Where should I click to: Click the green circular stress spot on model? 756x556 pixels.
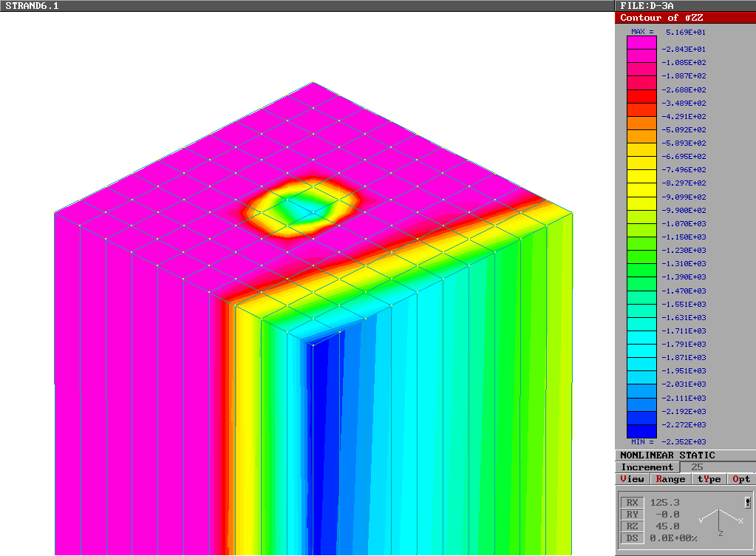point(303,208)
